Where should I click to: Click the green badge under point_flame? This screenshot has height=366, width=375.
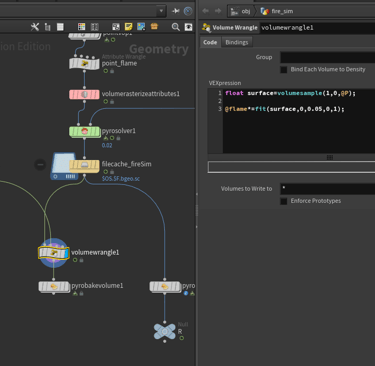pyautogui.click(x=106, y=71)
